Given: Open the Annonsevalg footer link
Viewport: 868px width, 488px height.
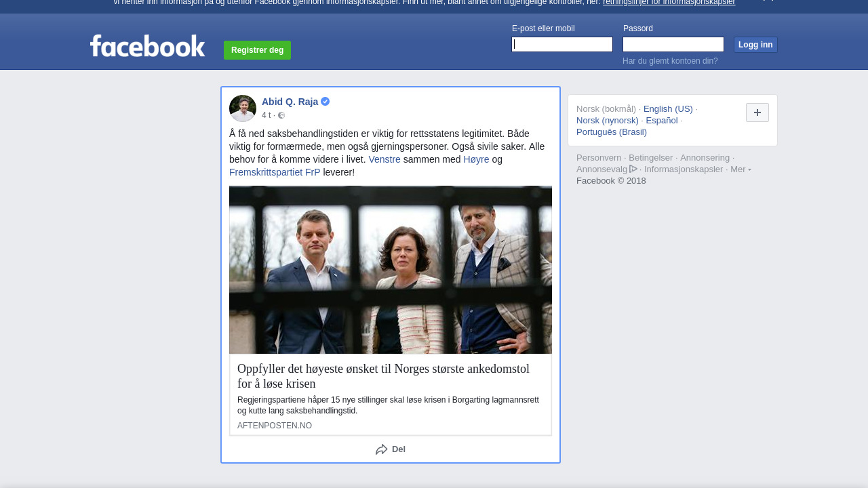Looking at the screenshot, I should pyautogui.click(x=602, y=169).
